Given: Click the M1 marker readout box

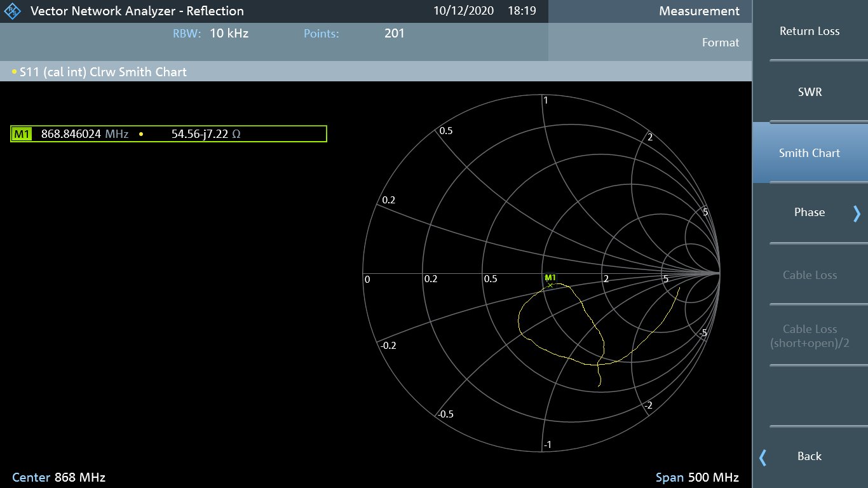Looking at the screenshot, I should 168,133.
